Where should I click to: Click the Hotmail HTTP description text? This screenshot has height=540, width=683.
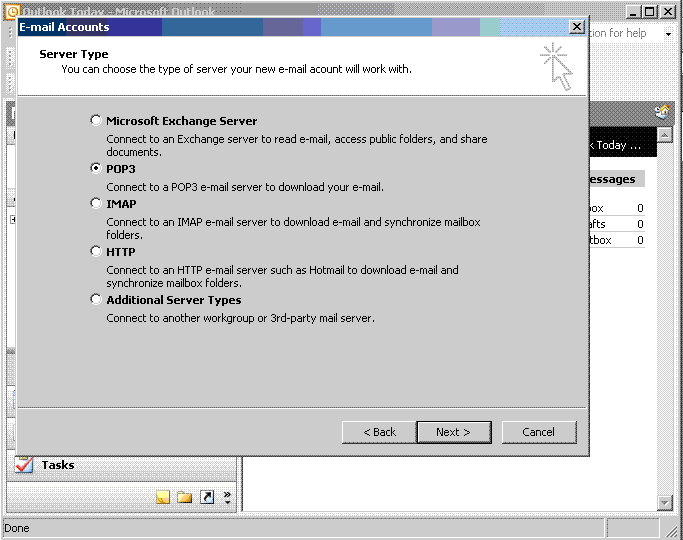tap(282, 277)
